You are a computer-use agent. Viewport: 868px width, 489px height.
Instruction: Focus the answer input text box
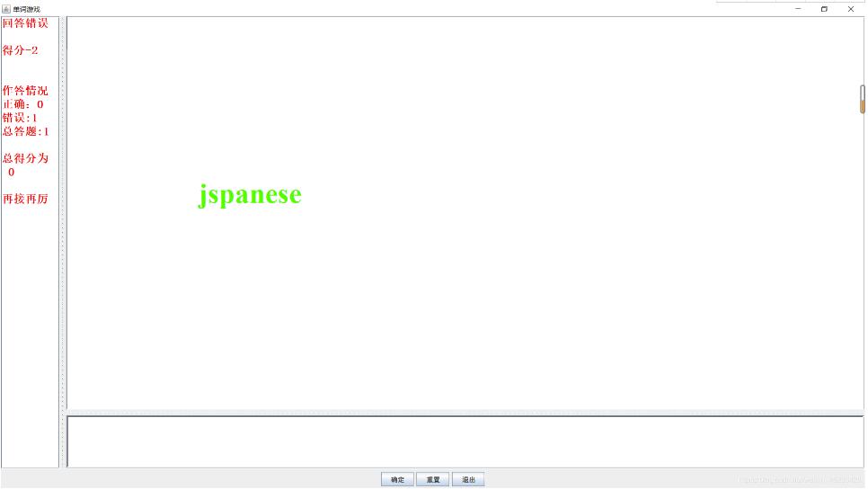[x=465, y=442]
